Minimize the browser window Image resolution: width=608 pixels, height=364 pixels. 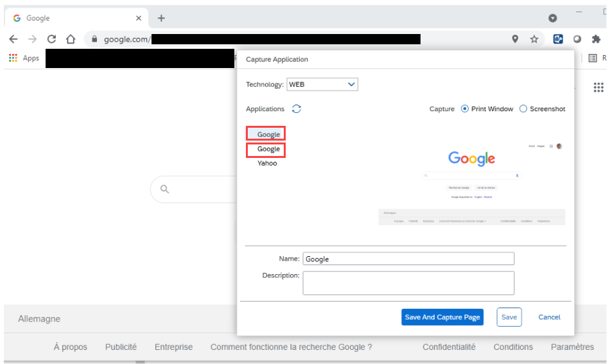tap(579, 12)
